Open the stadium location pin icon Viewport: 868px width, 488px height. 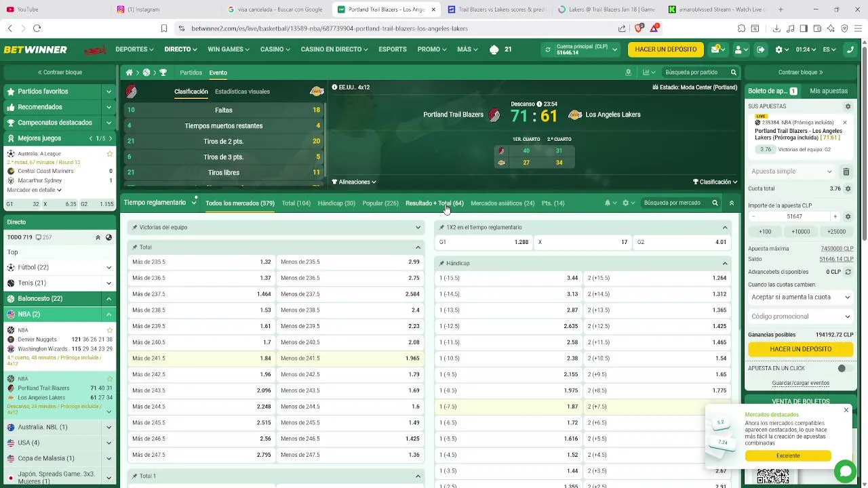point(628,73)
